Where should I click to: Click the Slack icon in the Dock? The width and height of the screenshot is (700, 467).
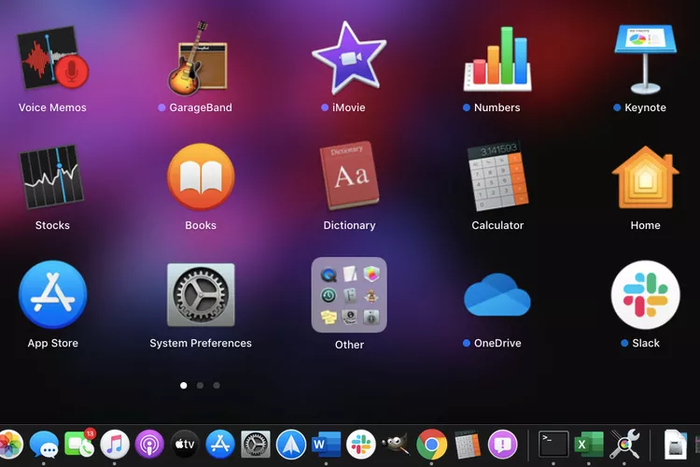361,445
